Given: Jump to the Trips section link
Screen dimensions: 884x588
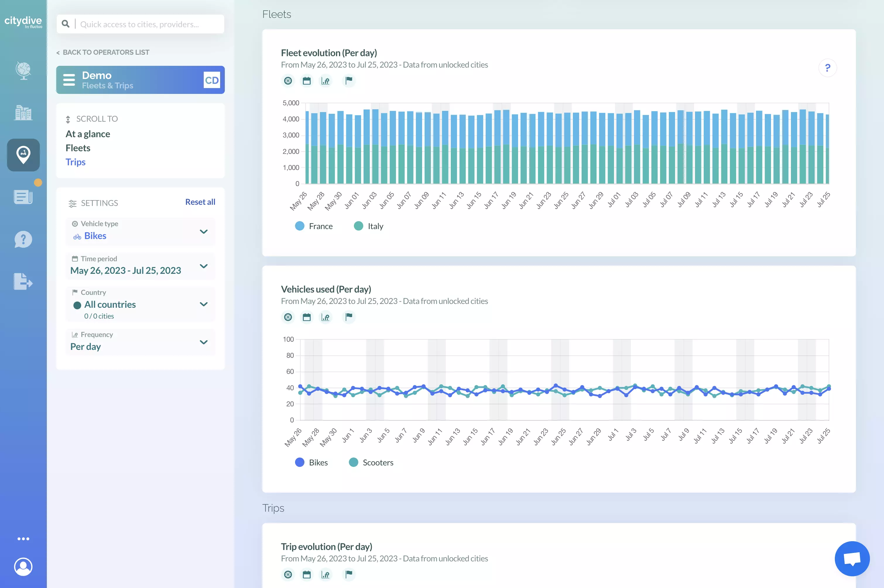Looking at the screenshot, I should 76,162.
